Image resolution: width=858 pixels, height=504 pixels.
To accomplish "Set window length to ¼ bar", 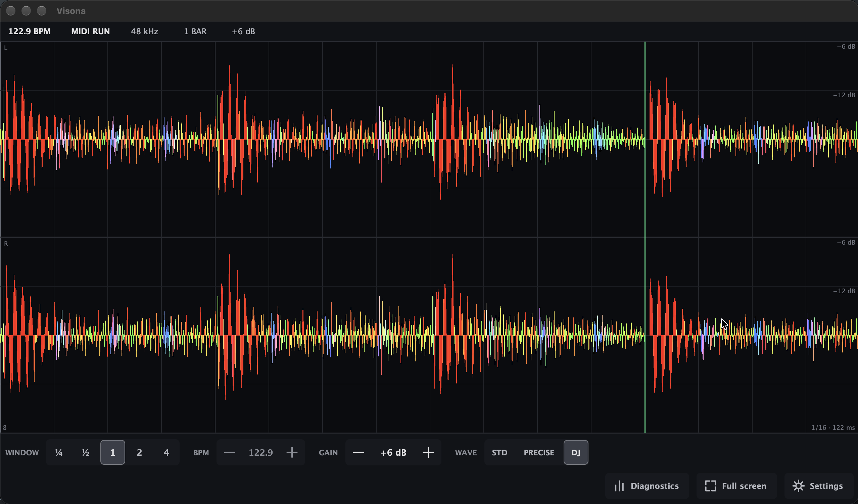I will [x=58, y=452].
